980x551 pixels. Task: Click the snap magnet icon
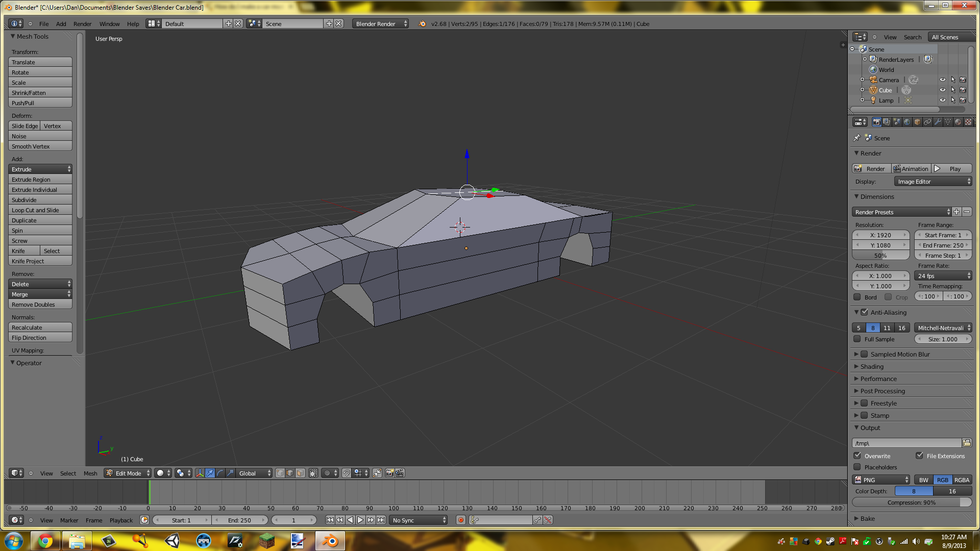(x=347, y=473)
